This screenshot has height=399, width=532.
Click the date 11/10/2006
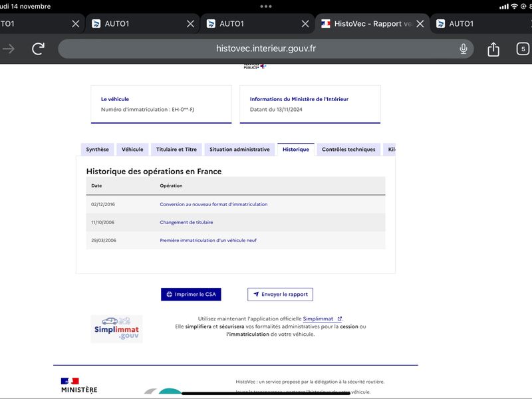click(102, 222)
